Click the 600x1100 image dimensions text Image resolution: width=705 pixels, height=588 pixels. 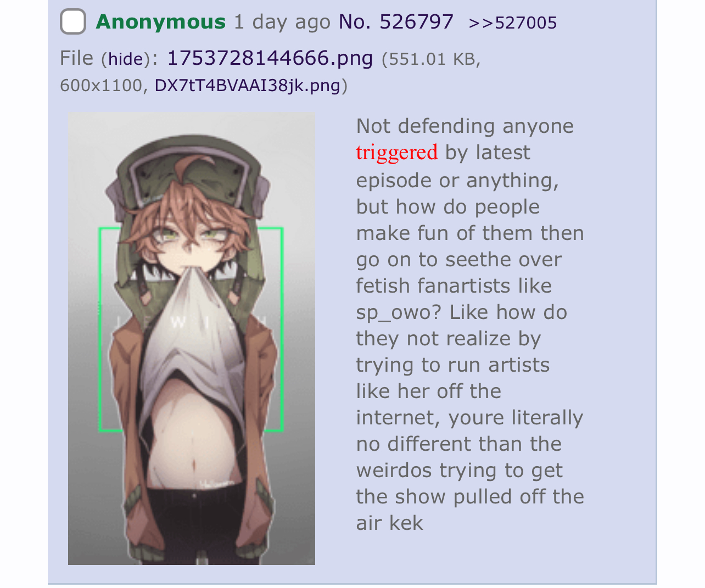click(101, 86)
